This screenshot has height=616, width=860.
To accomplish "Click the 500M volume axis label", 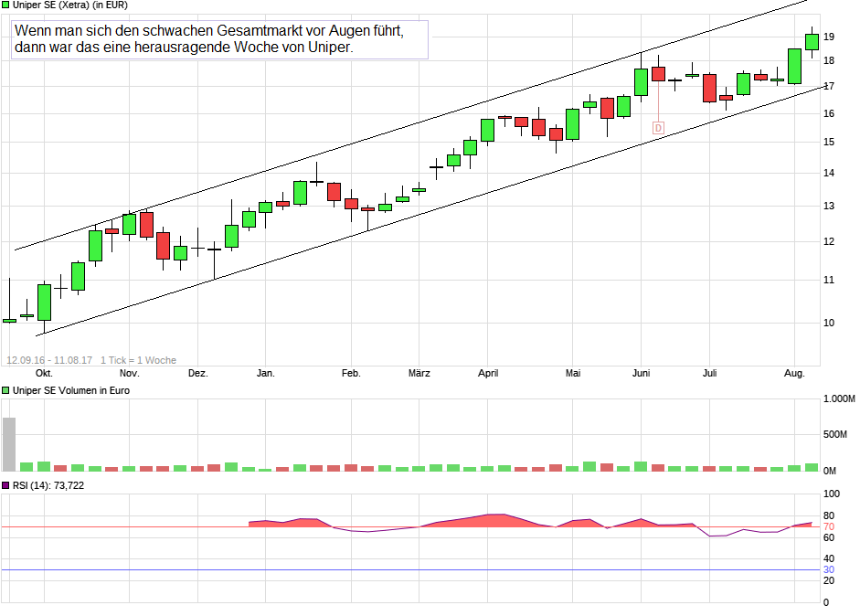I will coord(834,434).
